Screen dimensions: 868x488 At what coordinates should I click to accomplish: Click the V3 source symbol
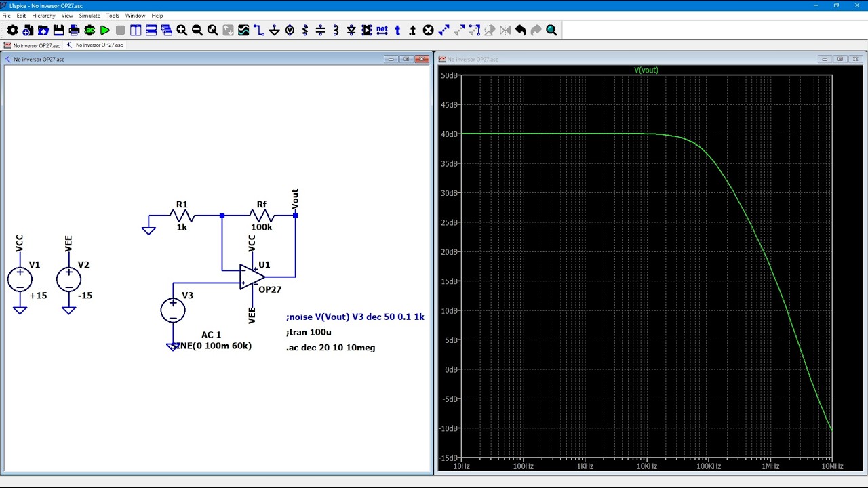[x=173, y=310]
